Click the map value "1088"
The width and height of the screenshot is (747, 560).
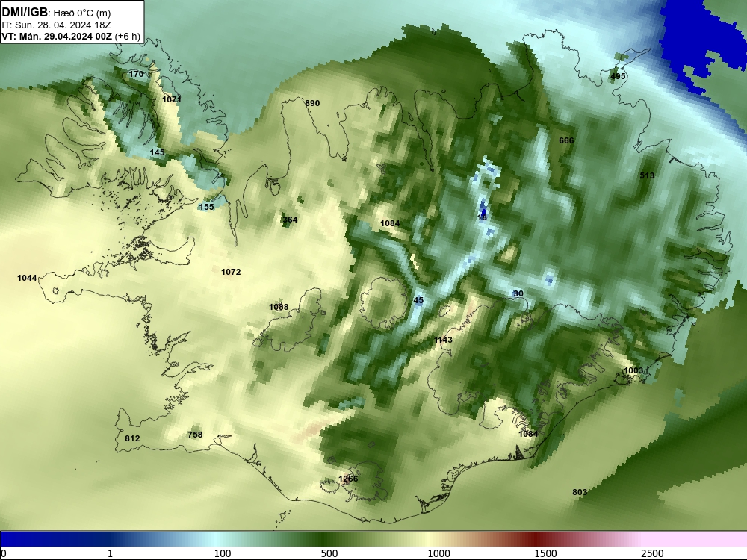click(x=278, y=307)
